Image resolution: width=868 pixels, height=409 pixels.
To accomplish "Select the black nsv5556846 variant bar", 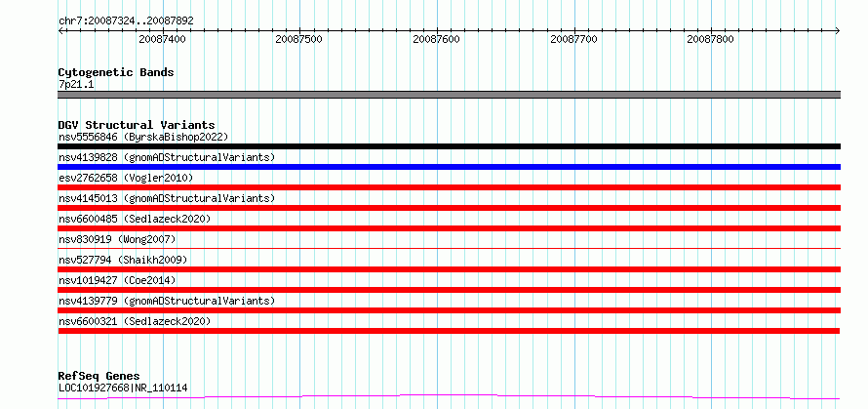I will tap(449, 146).
